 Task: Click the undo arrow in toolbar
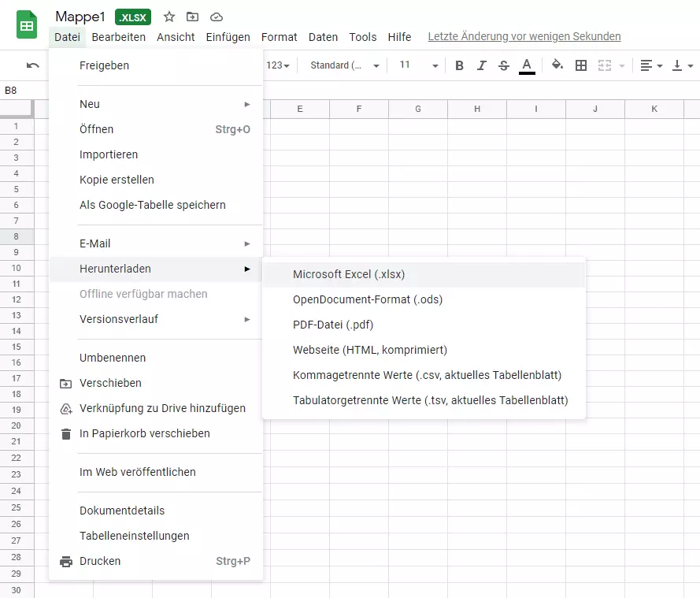click(x=32, y=65)
